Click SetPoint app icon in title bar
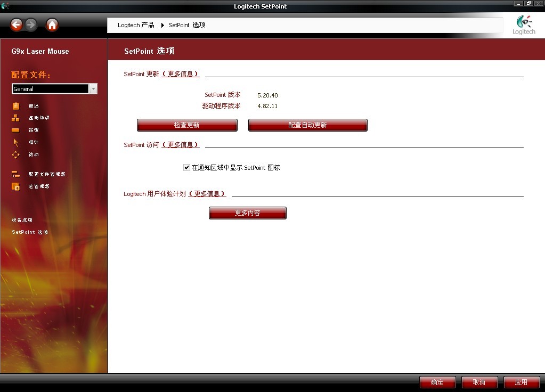 (x=5, y=5)
